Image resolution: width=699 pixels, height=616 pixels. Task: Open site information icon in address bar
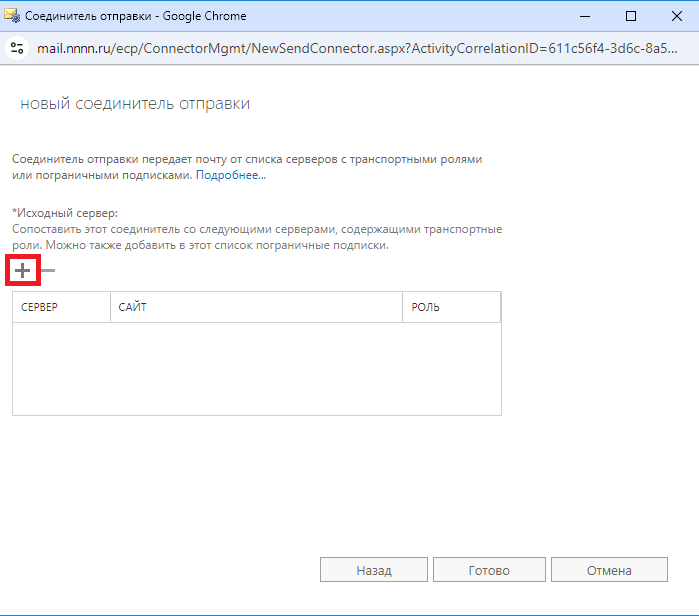pyautogui.click(x=17, y=48)
